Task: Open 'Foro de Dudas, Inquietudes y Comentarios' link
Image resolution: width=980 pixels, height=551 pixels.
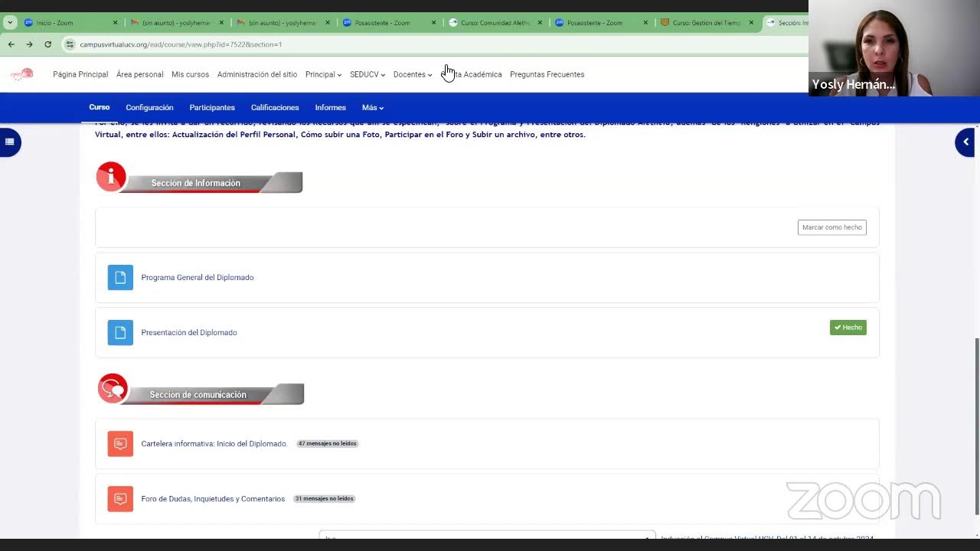Action: coord(213,499)
